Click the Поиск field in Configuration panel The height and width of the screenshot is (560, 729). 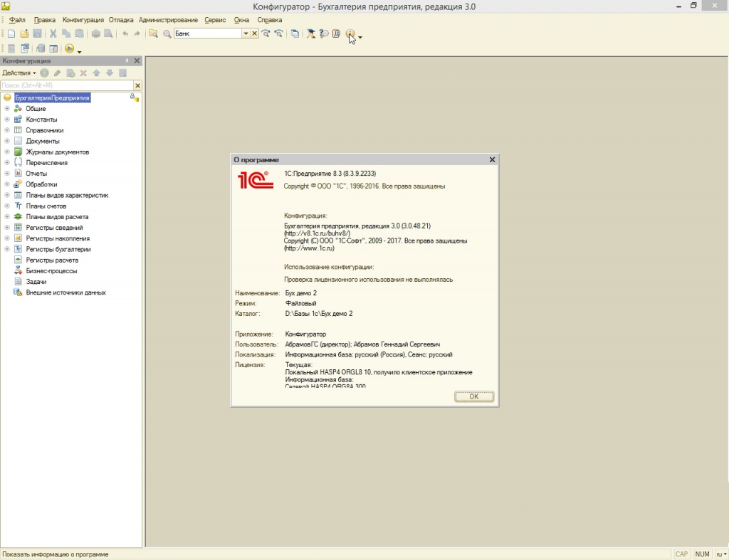point(67,85)
